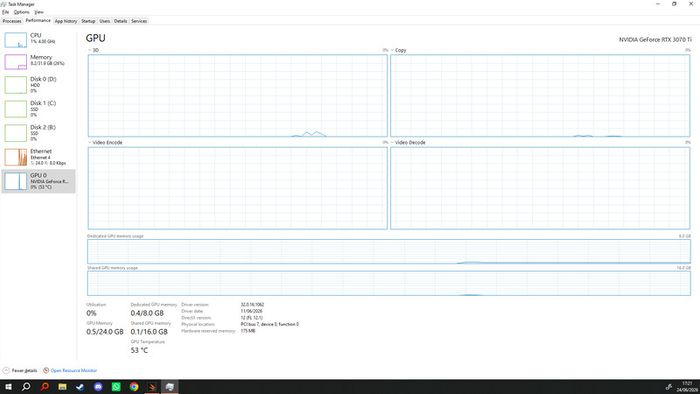
Task: Expand the Copy graph engine dropdown
Action: tap(398, 50)
